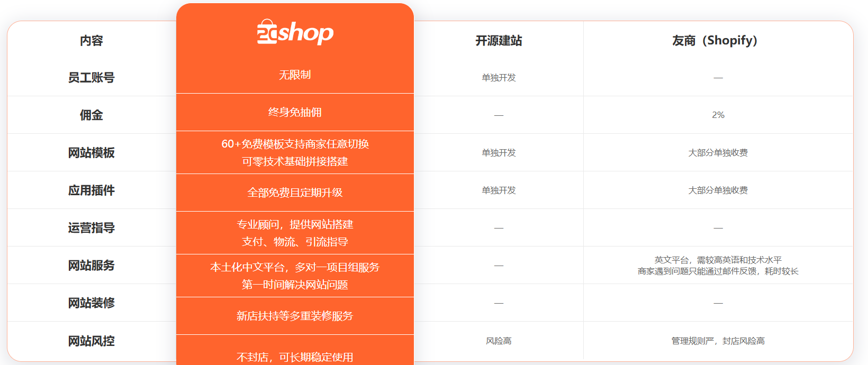This screenshot has height=365, width=868.
Task: Click the 英文平台，需较高英语和技术水平 text
Action: coord(718,260)
